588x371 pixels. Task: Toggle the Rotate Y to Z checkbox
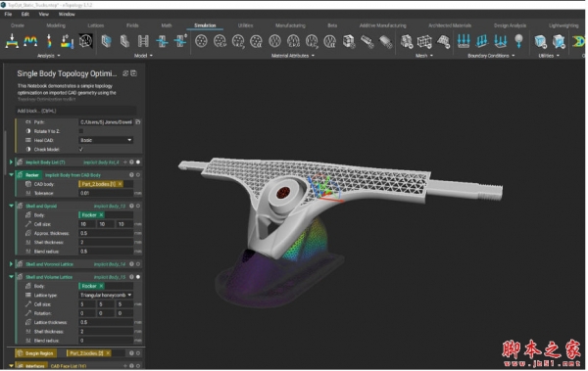pyautogui.click(x=81, y=131)
